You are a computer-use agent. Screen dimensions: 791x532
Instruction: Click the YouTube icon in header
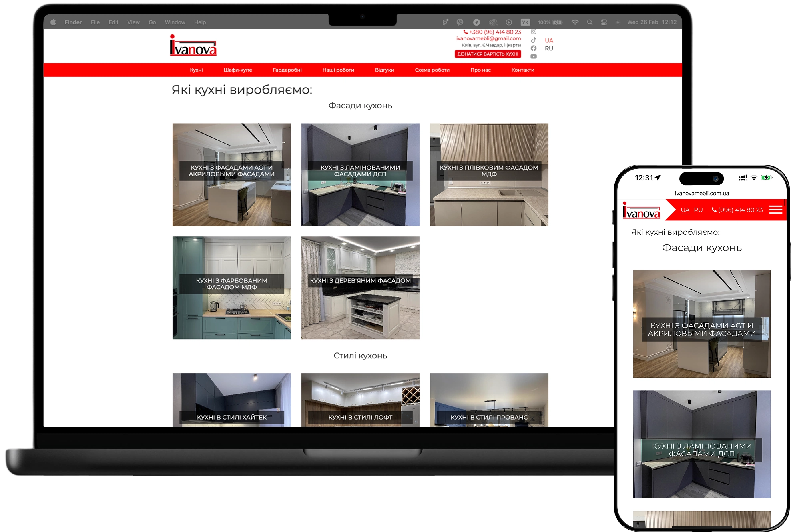coord(533,56)
